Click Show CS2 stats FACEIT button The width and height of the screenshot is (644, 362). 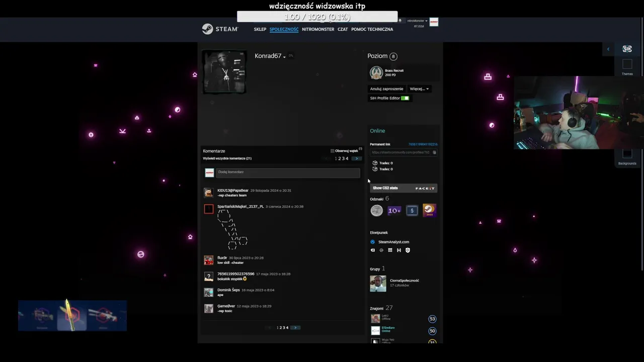click(404, 188)
